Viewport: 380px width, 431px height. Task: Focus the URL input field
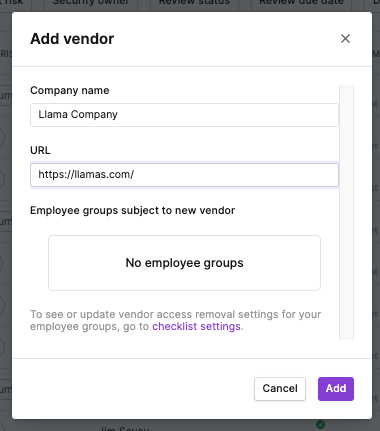(x=184, y=175)
